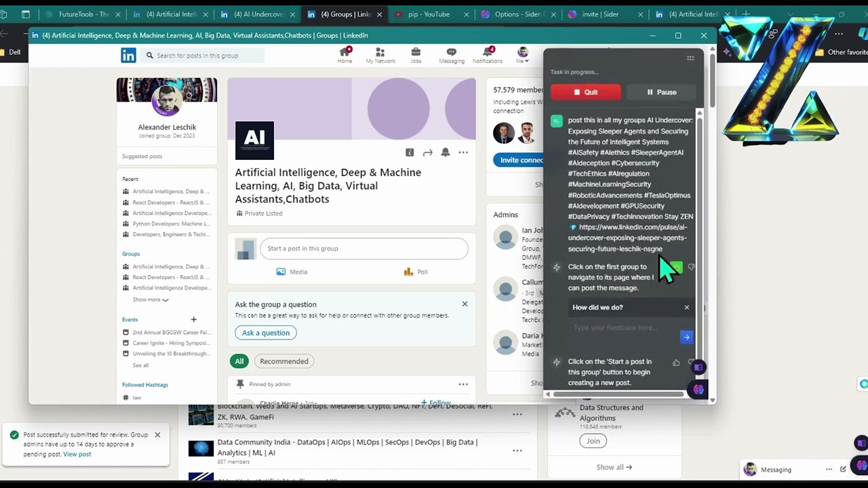Click the LinkedIn logo
Screen dimensions: 868x488
tap(128, 56)
